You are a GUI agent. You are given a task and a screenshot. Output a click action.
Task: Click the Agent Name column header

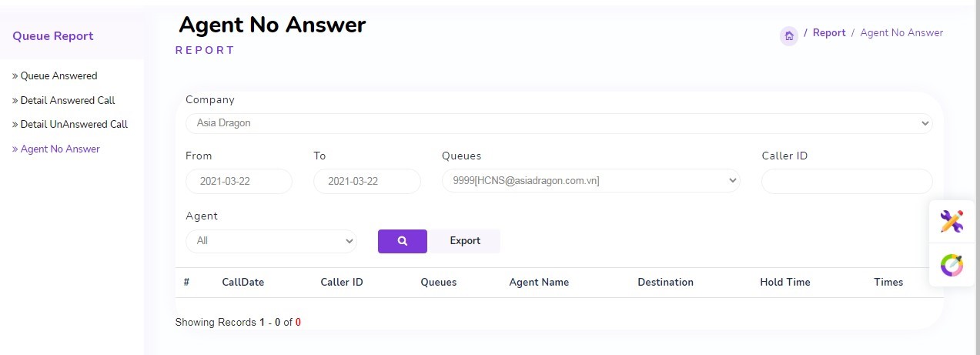tap(539, 283)
